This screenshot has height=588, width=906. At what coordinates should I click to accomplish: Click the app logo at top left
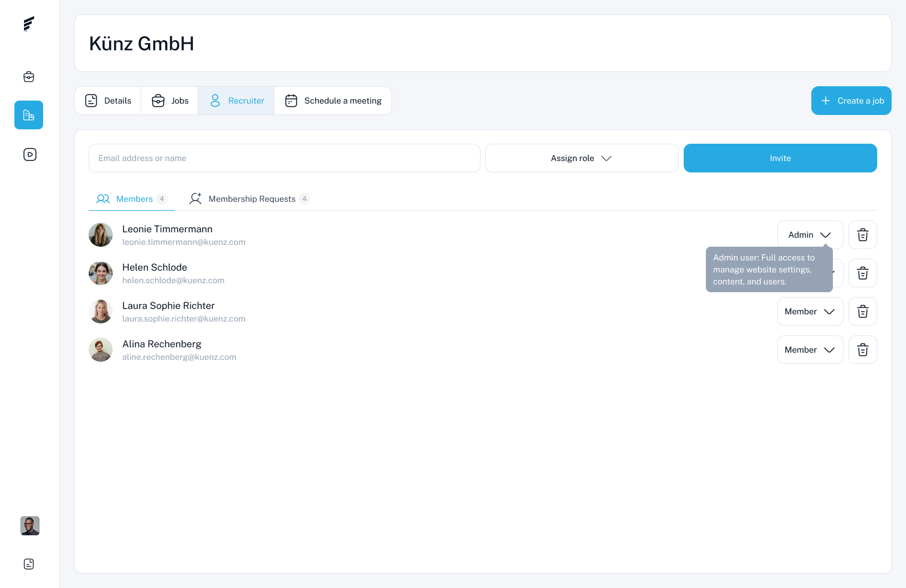click(29, 24)
